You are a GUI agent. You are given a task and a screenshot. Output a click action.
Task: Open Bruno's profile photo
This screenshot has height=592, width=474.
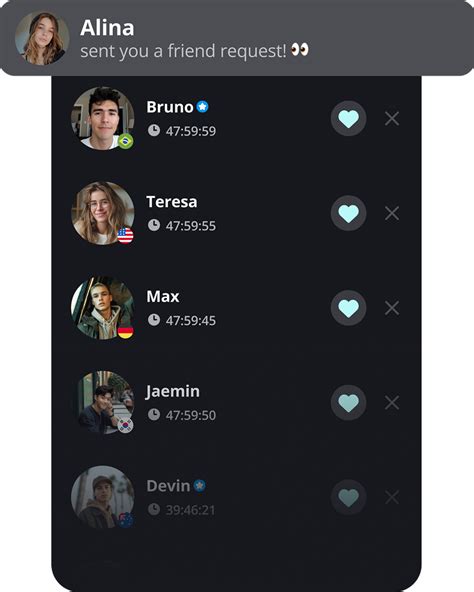pyautogui.click(x=103, y=119)
